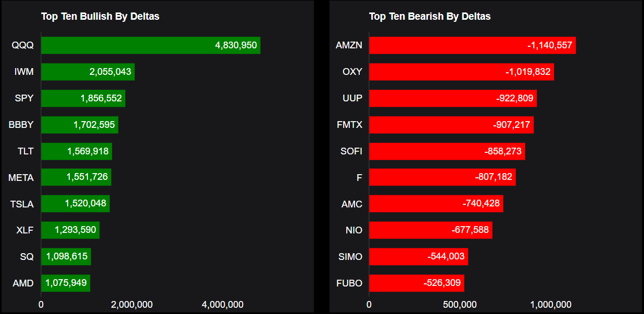This screenshot has height=314, width=644.
Task: Click the AMD ticker label
Action: pyautogui.click(x=23, y=284)
